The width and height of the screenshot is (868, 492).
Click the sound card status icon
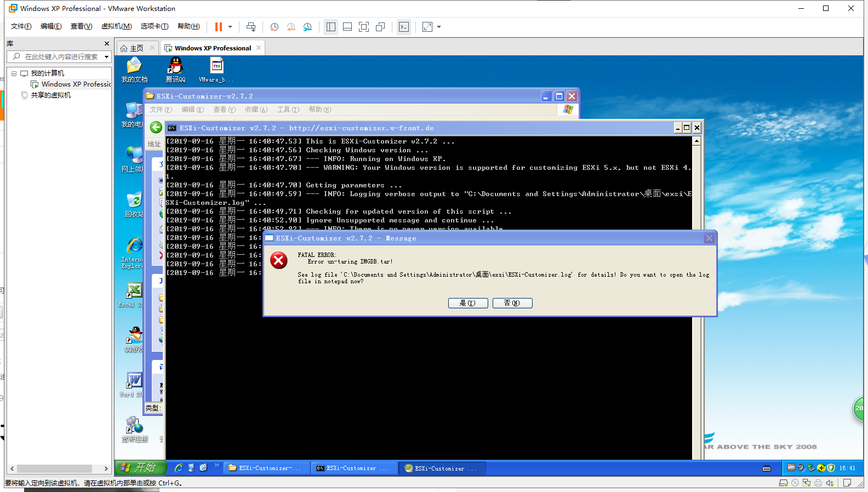pos(830,483)
